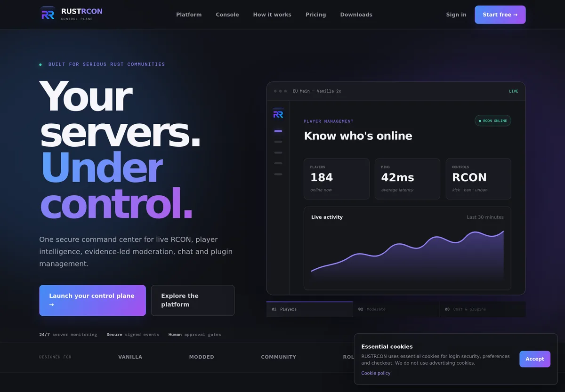
Task: Click Explore the platform button
Action: pos(193,300)
